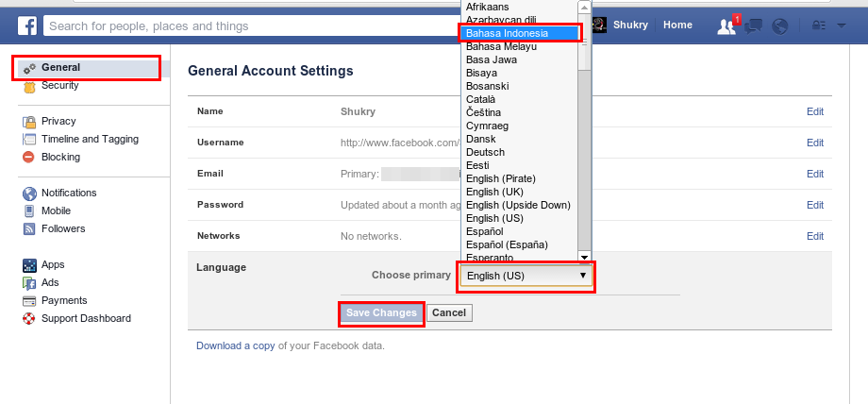Edit the Name setting
Screen dimensions: 868x404
(x=815, y=111)
